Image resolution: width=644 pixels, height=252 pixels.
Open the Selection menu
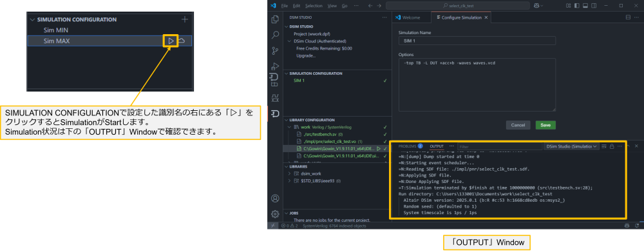[x=314, y=6]
